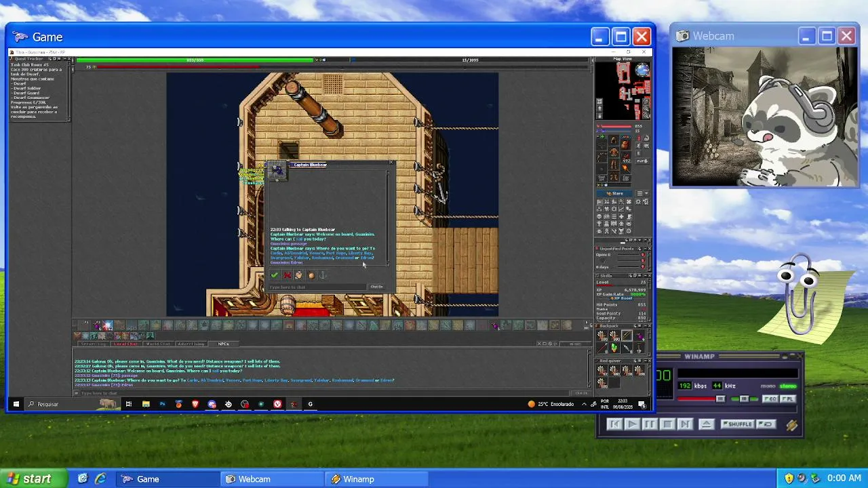The width and height of the screenshot is (868, 488).
Task: Click the Winamp lightning bolt logo
Action: (791, 425)
